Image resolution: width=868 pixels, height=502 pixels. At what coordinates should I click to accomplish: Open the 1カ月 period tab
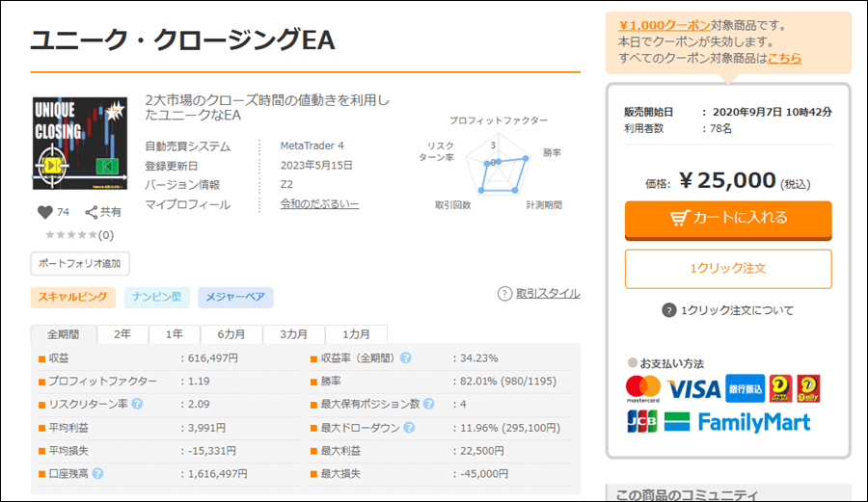pos(355,334)
